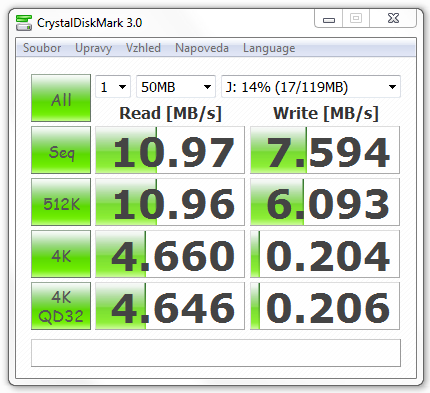Click the empty comment field at bottom
This screenshot has width=430, height=393.
tap(216, 353)
